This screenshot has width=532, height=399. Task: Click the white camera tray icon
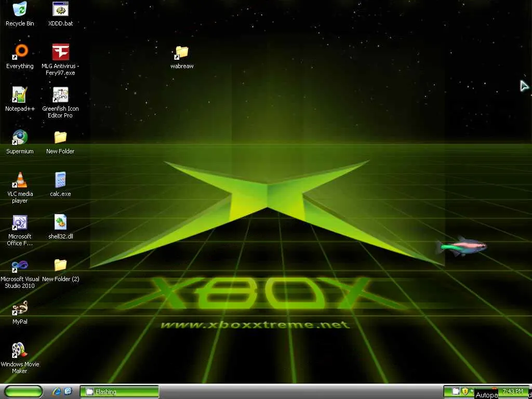(456, 391)
